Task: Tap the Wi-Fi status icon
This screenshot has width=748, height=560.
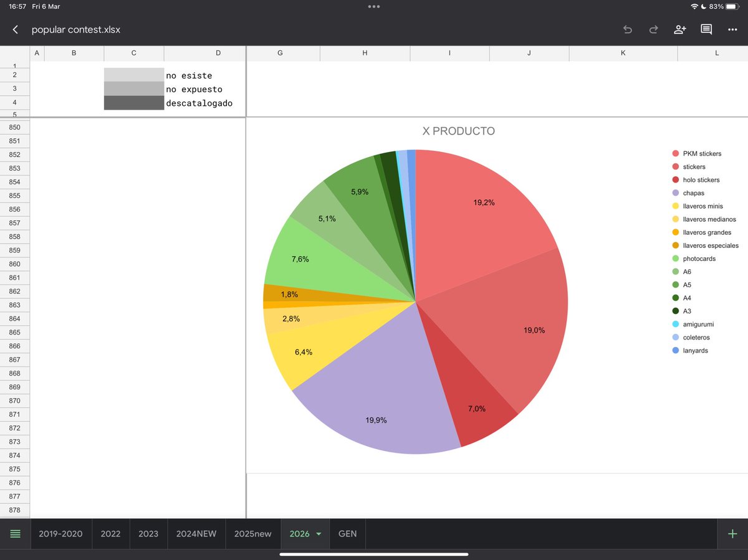Action: click(694, 6)
